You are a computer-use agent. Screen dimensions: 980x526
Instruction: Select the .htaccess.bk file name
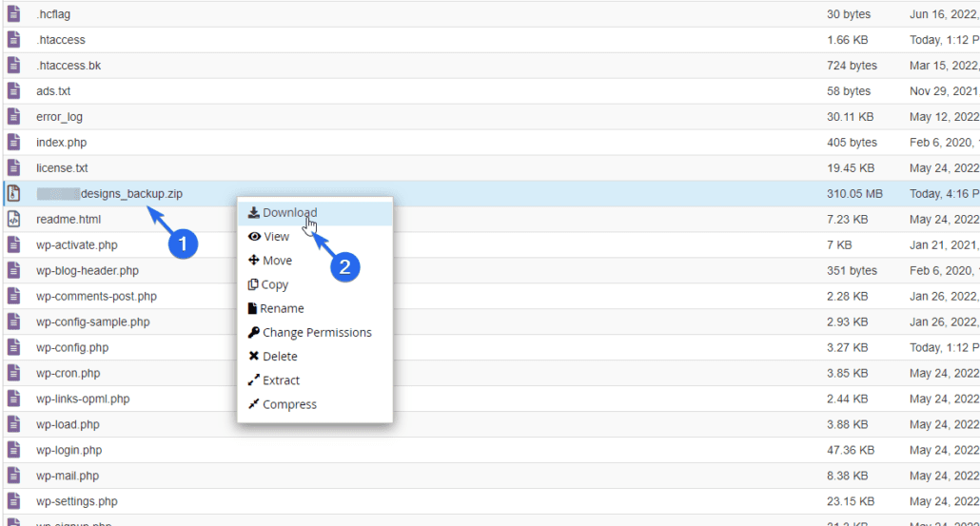click(69, 66)
